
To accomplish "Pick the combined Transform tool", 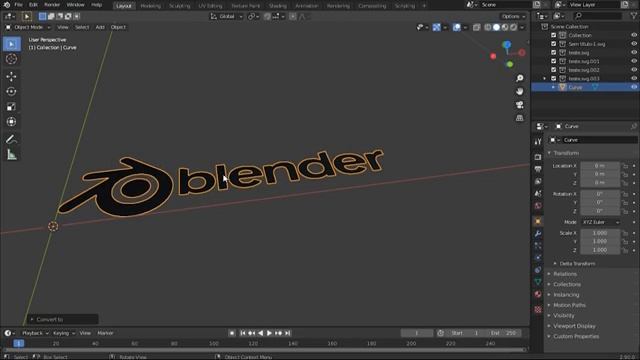I will 11,122.
